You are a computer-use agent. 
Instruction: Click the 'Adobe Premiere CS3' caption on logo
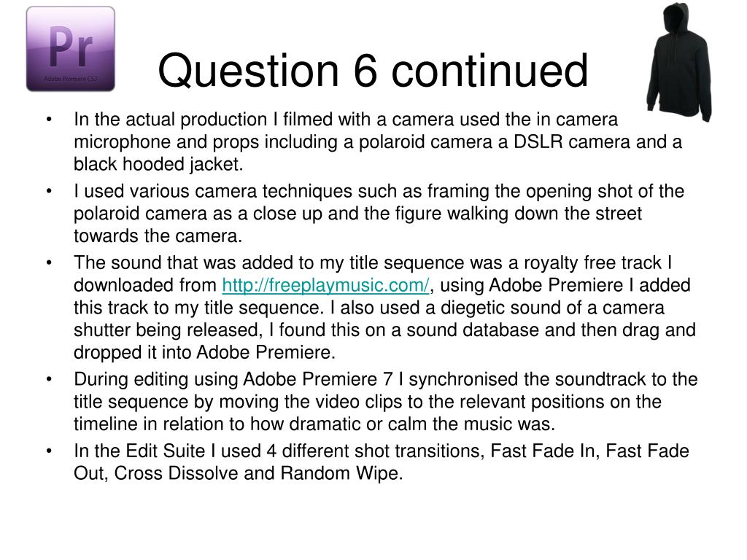(x=71, y=79)
